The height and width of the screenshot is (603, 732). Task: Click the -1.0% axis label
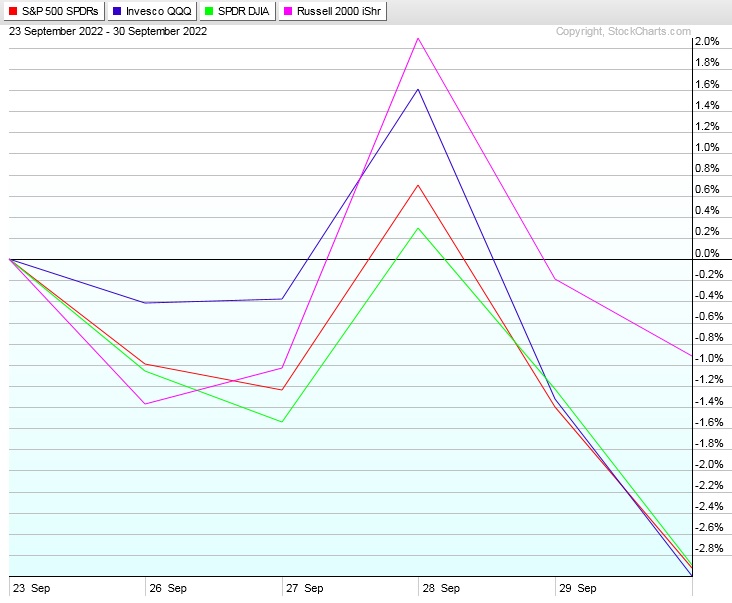(709, 358)
